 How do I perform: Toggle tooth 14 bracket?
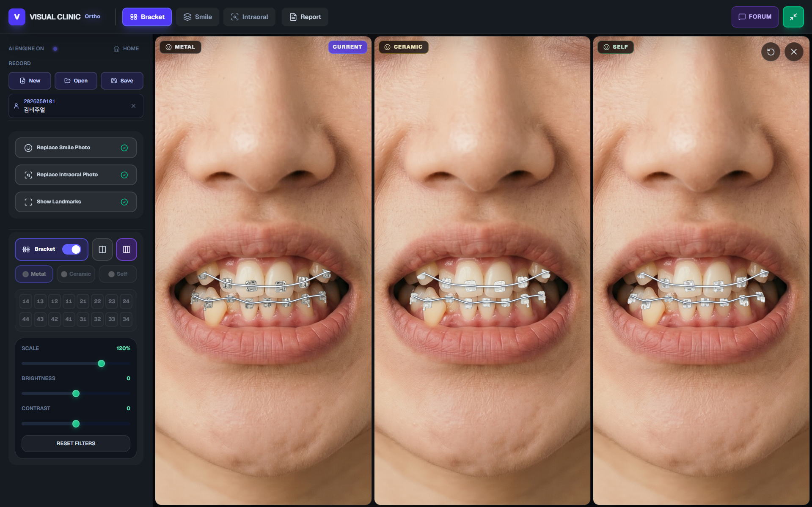click(x=26, y=301)
